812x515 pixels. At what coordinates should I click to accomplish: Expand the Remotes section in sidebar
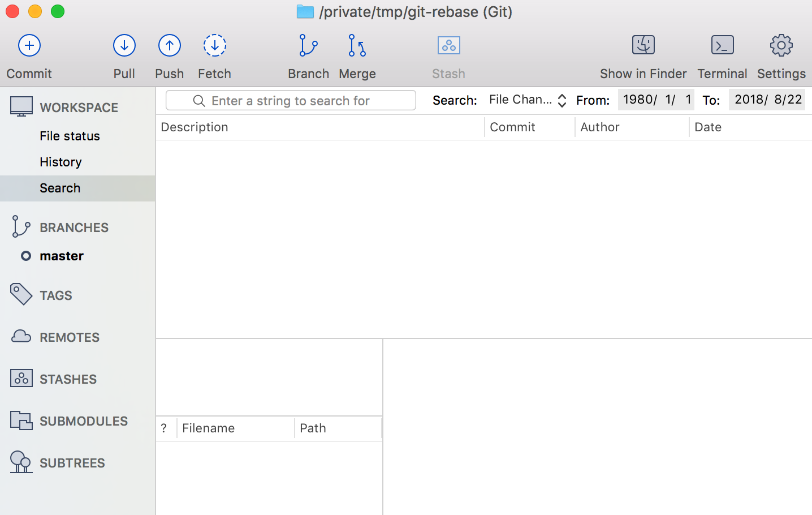tap(69, 337)
